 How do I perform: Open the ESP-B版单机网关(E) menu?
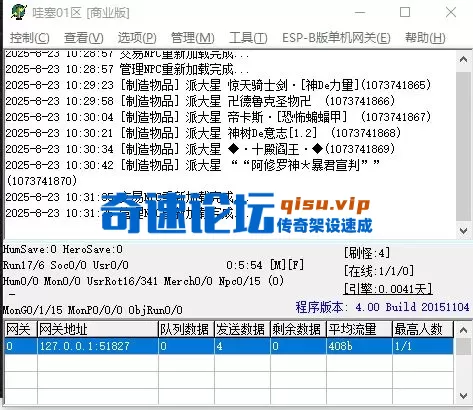pyautogui.click(x=336, y=38)
